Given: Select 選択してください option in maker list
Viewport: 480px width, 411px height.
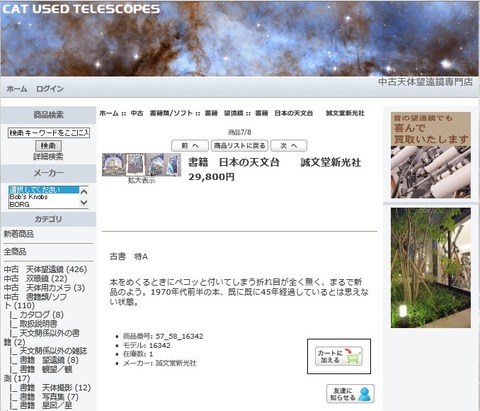Looking at the screenshot, I should 44,190.
